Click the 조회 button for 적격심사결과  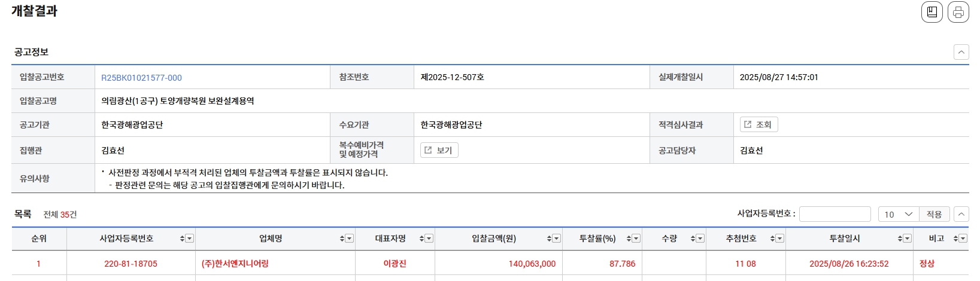[x=758, y=124]
